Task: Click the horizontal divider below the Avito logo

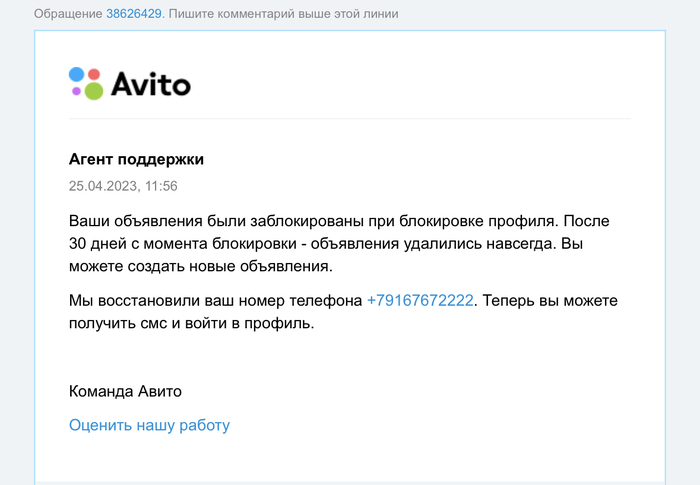Action: click(x=350, y=118)
